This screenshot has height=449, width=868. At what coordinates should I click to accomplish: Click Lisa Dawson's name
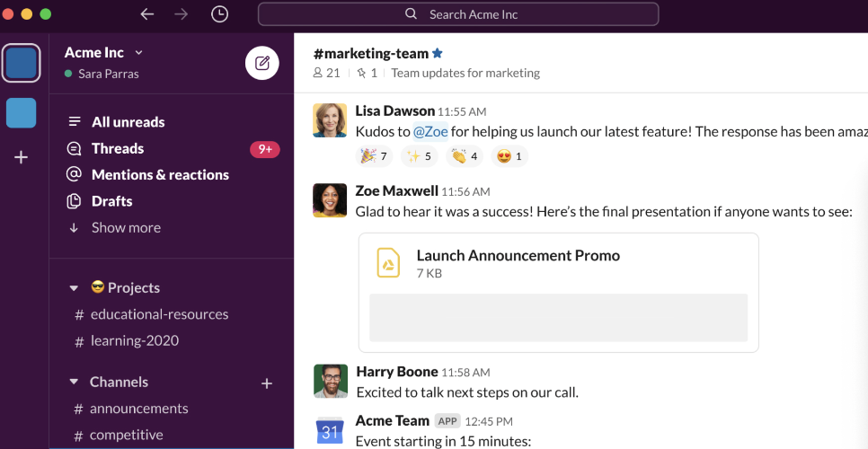394,110
